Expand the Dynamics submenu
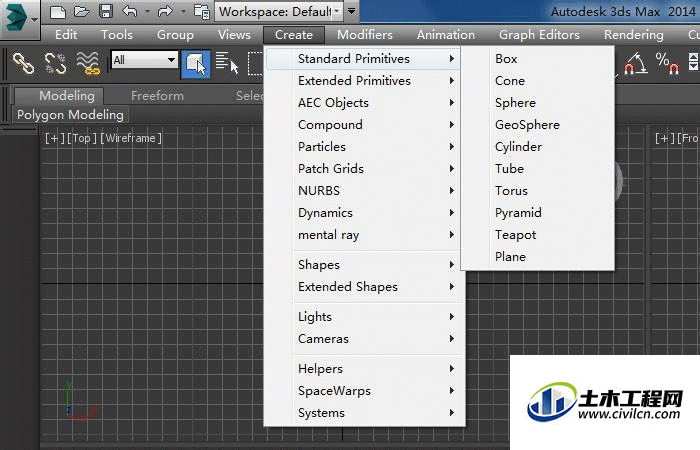 [364, 212]
